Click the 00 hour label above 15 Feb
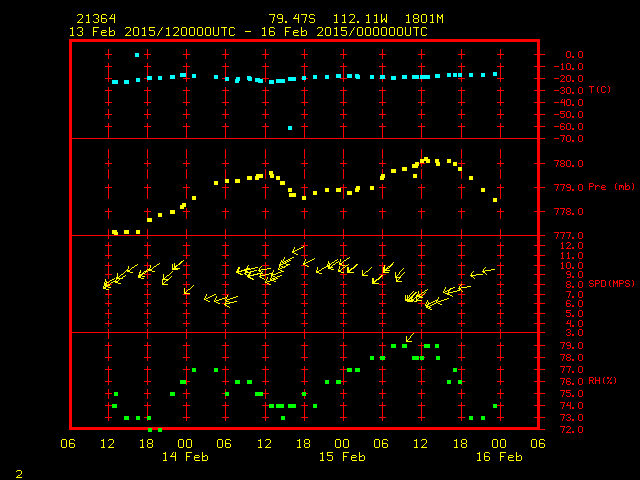640x480 pixels. (342, 444)
